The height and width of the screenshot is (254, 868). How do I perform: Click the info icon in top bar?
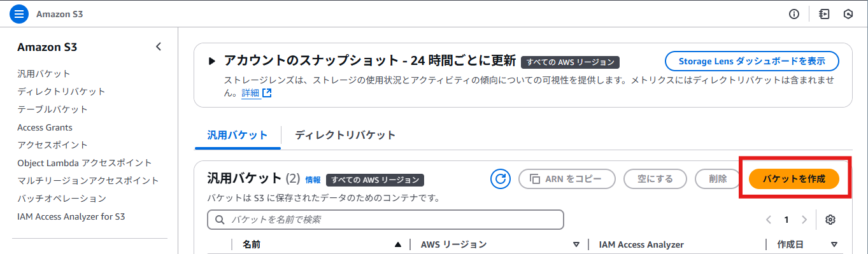point(793,14)
